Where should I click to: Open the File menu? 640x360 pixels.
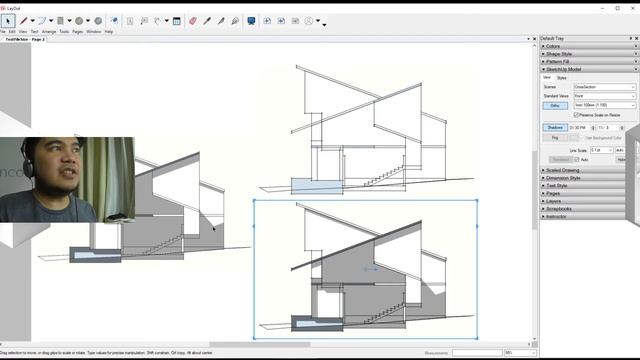[2, 31]
